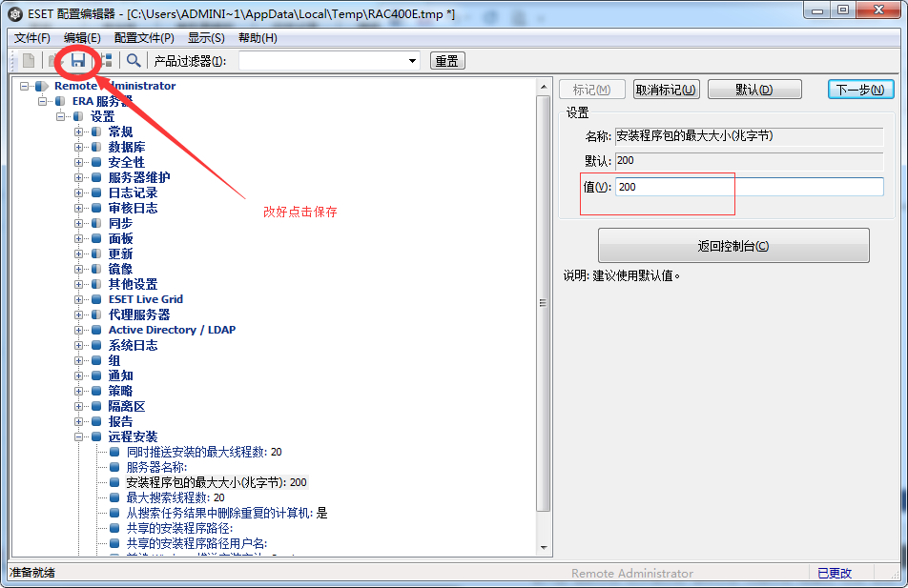Select the 安装程序包的最大大小(兆字节): 200 row
Image resolution: width=908 pixels, height=588 pixels.
click(217, 482)
